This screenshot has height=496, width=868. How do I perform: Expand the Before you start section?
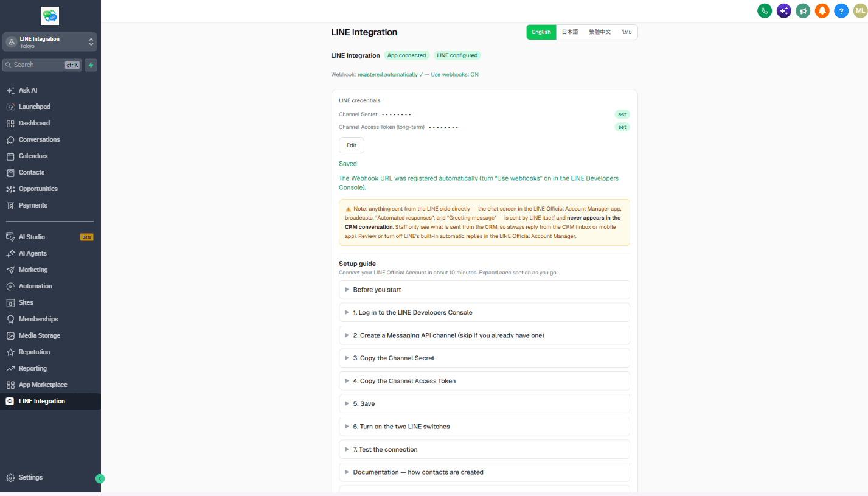pos(484,290)
